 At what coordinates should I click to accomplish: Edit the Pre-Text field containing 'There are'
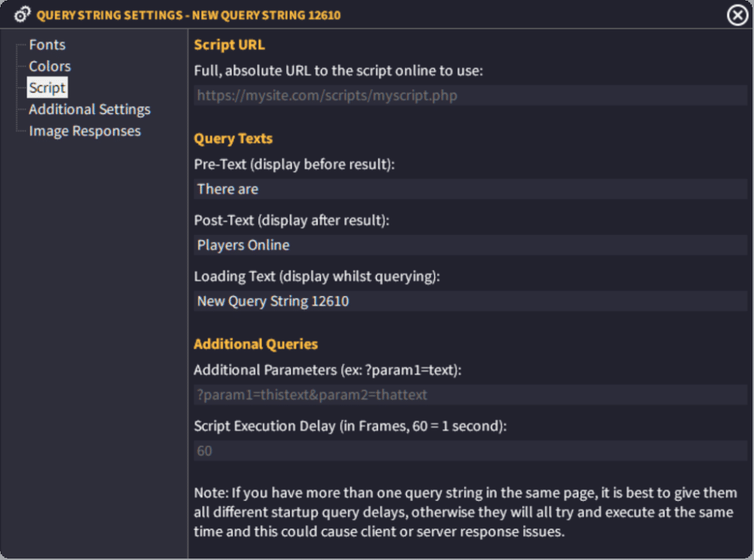pos(471,189)
